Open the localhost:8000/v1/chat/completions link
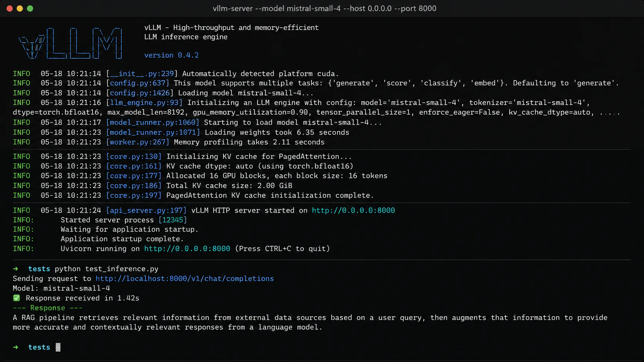Screen dimensions: 644x362 click(x=184, y=279)
